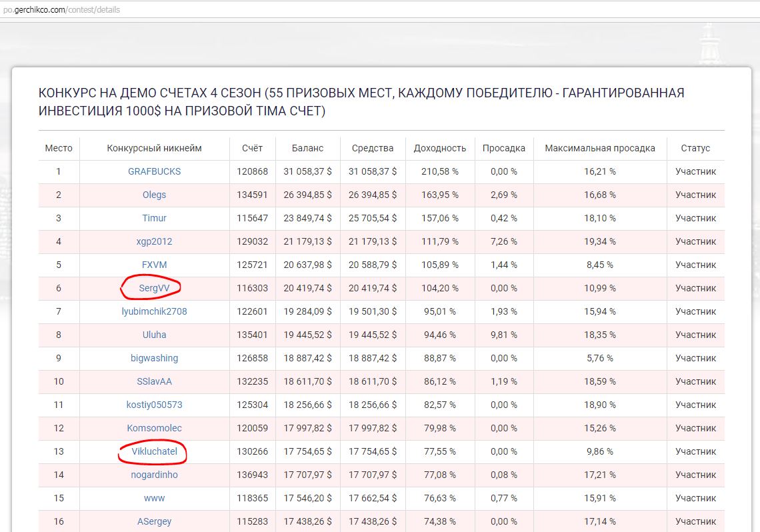Open the Olegs nickname link
The height and width of the screenshot is (532, 760).
pyautogui.click(x=154, y=195)
